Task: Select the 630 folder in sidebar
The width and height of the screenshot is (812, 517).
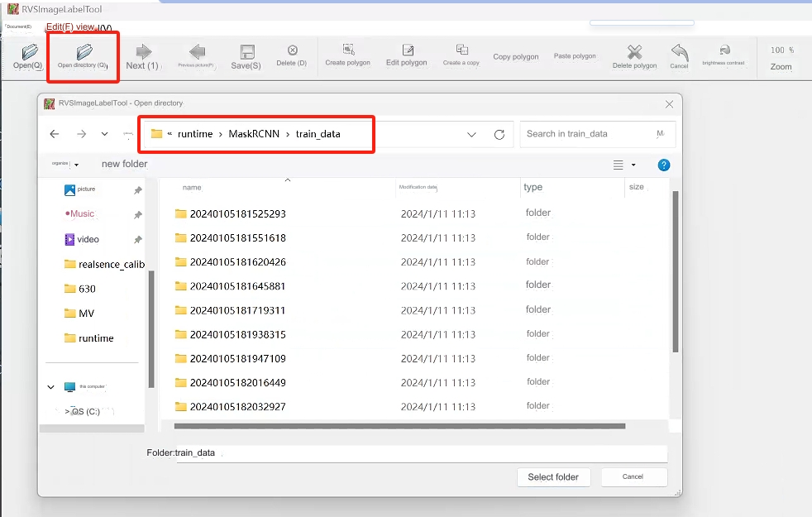Action: 80,289
